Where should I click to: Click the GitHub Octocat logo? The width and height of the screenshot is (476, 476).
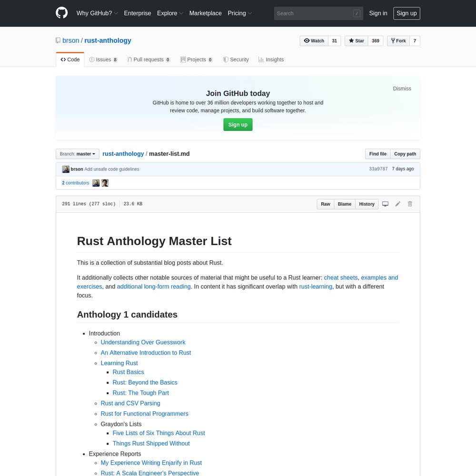point(61,13)
